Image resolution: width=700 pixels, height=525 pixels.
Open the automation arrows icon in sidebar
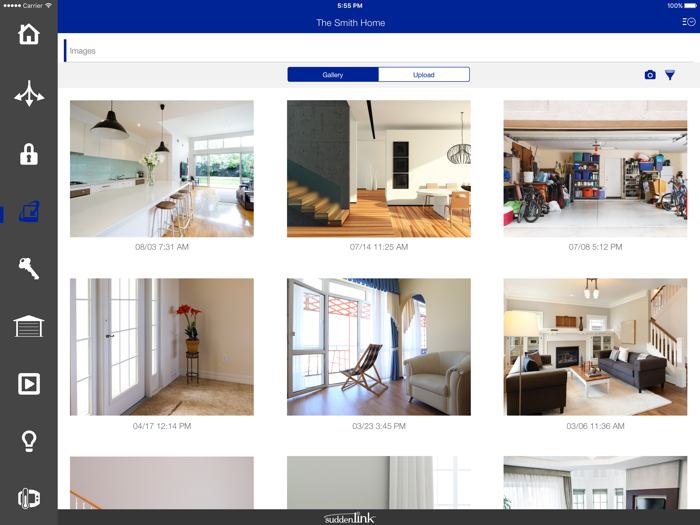[x=29, y=93]
